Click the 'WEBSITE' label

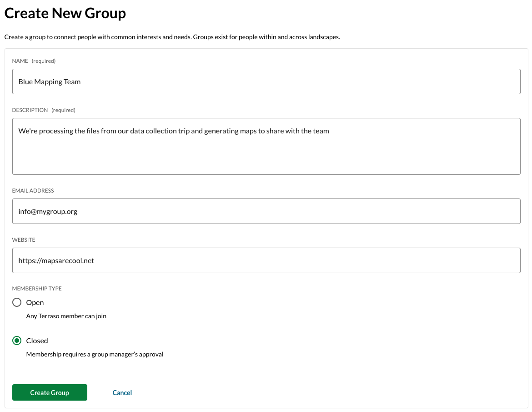click(23, 240)
